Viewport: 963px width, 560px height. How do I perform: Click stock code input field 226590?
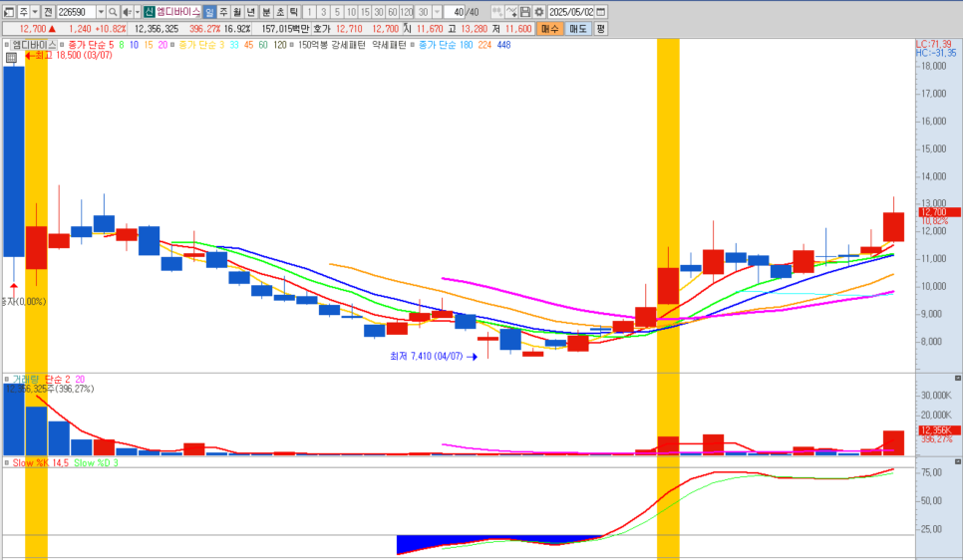click(x=76, y=12)
